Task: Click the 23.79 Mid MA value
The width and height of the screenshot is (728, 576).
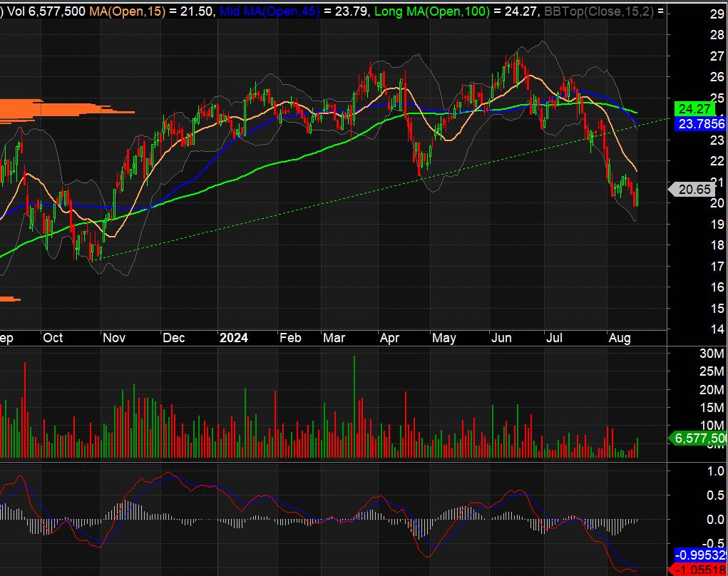Action: pos(351,11)
